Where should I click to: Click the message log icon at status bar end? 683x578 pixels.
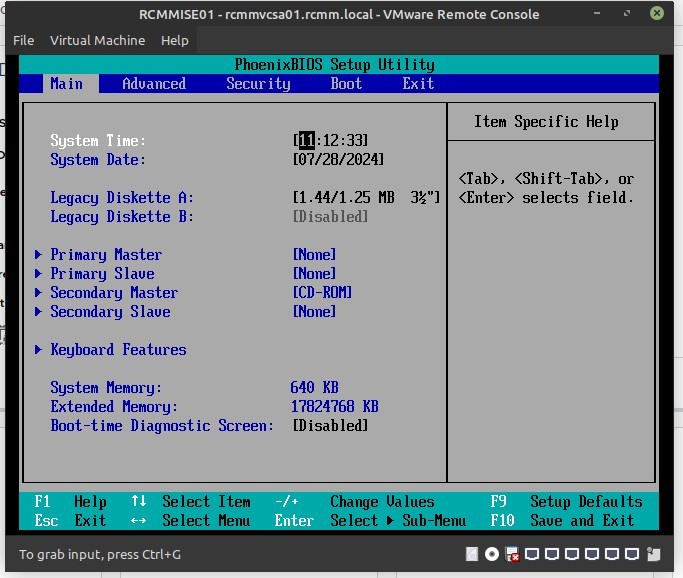[x=653, y=554]
